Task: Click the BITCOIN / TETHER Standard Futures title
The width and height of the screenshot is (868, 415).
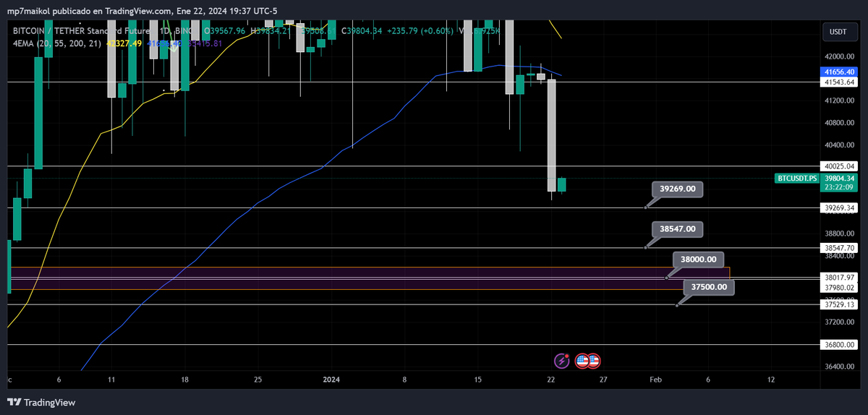Action: point(82,31)
